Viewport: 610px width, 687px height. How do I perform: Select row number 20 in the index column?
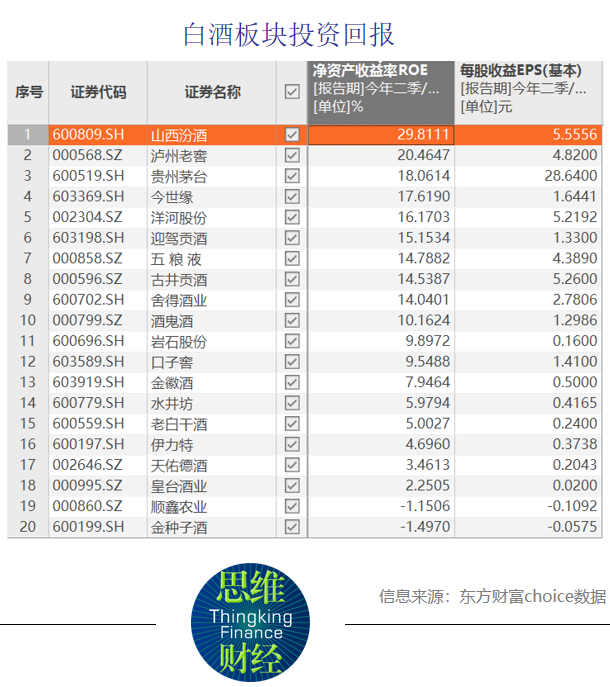pyautogui.click(x=28, y=527)
